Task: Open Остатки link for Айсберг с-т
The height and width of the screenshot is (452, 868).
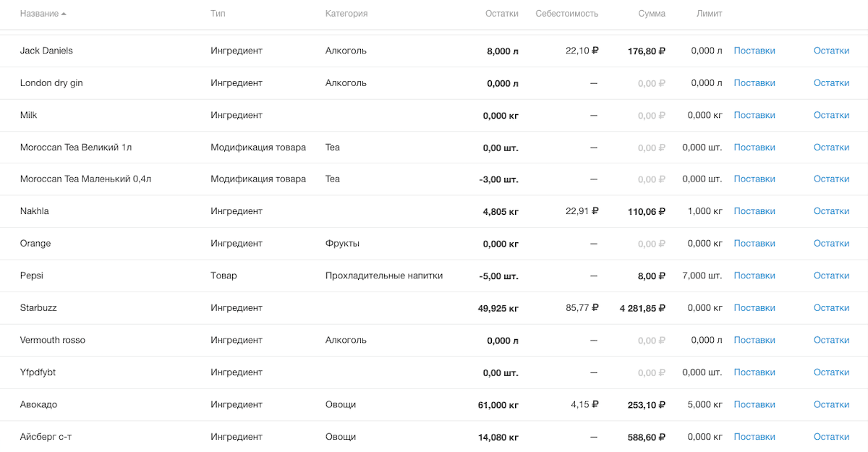Action: click(831, 437)
